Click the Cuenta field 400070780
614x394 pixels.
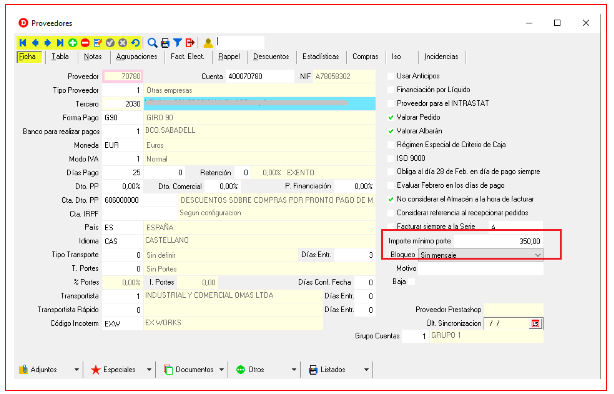coord(260,76)
